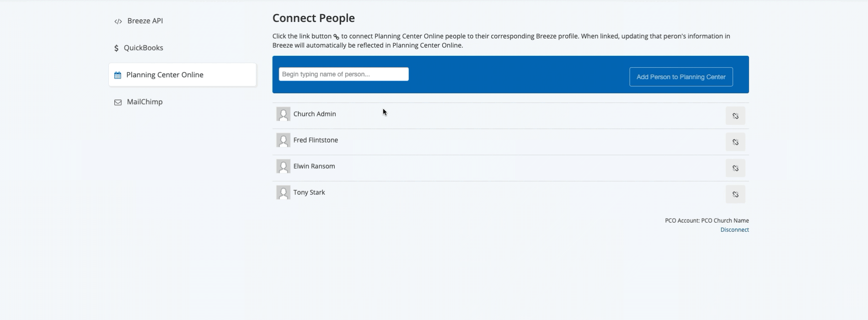Click the Disconnect link
868x320 pixels.
[x=734, y=229]
